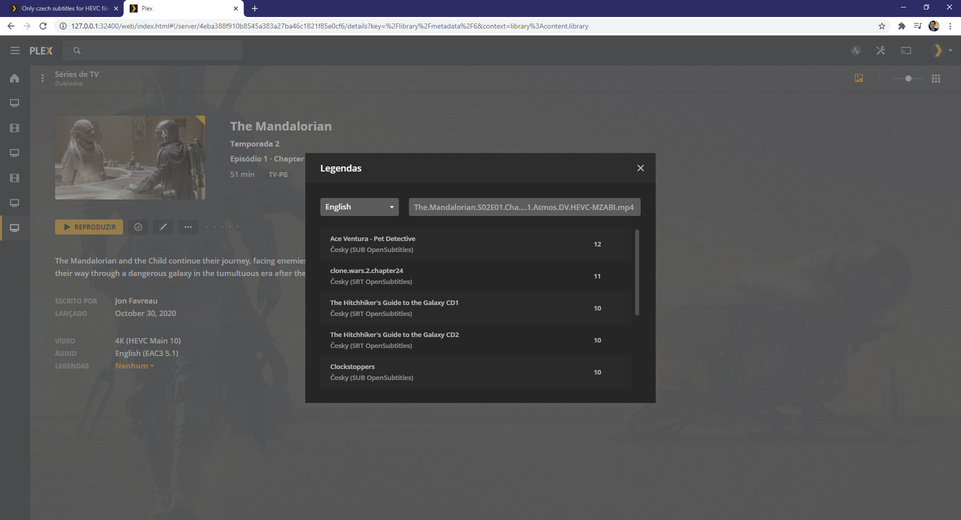Reload the page
The image size is (961, 520).
43,26
